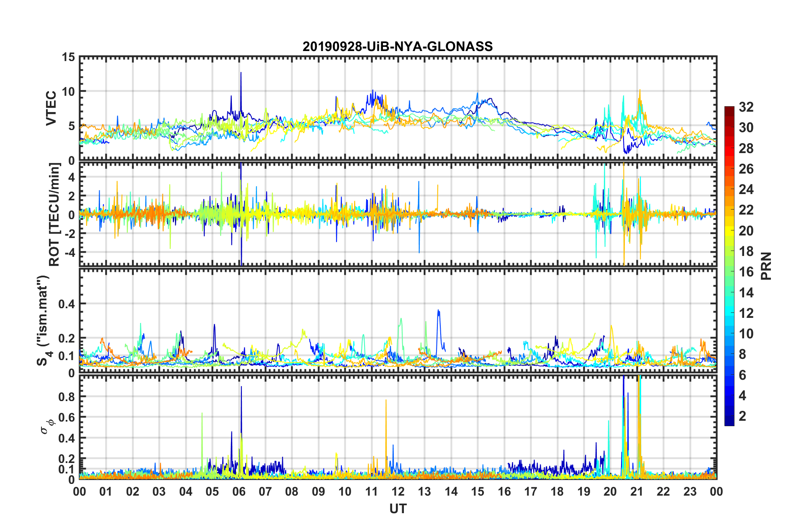Image resolution: width=796 pixels, height=532 pixels.
Task: Click x-axis tick label 15
Action: coord(478,491)
